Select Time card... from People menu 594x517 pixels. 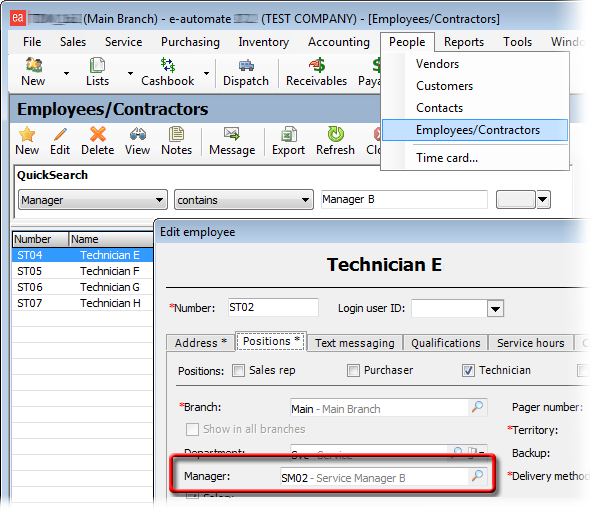447,158
